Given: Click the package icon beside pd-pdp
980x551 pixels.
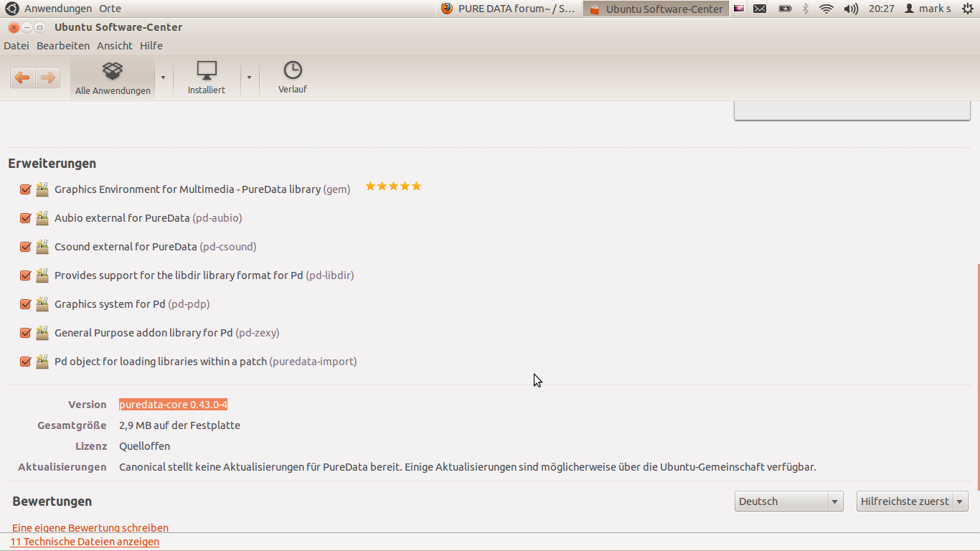Looking at the screenshot, I should pyautogui.click(x=42, y=303).
